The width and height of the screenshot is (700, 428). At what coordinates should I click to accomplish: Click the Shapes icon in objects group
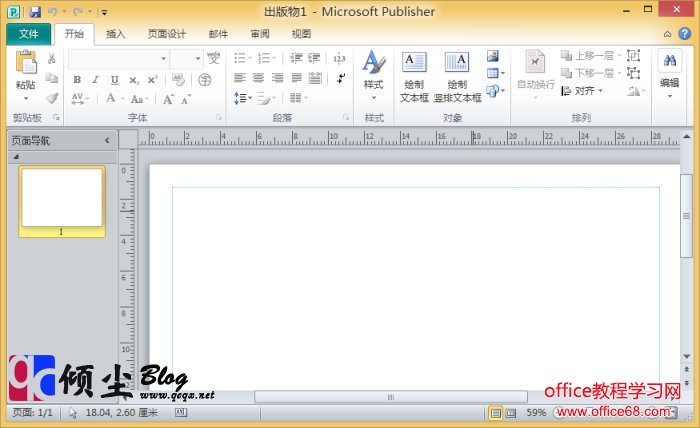[x=493, y=91]
